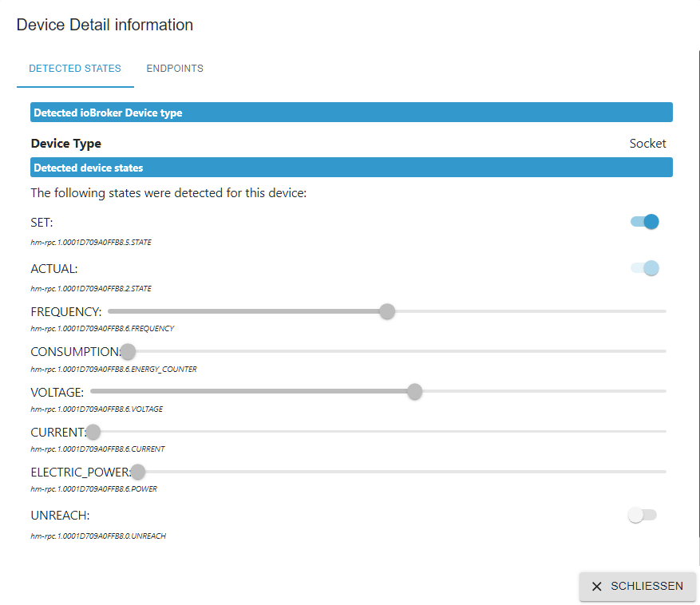Toggle the SET state switch

click(645, 222)
